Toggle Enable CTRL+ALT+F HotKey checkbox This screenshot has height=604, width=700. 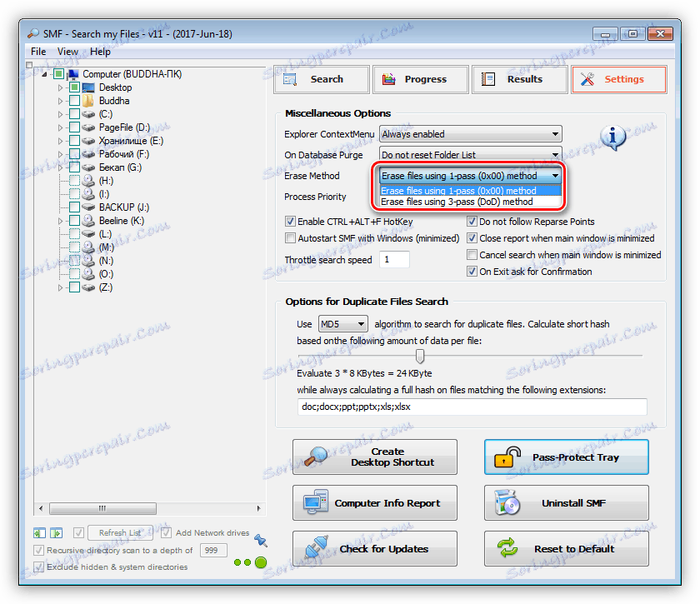pos(290,222)
